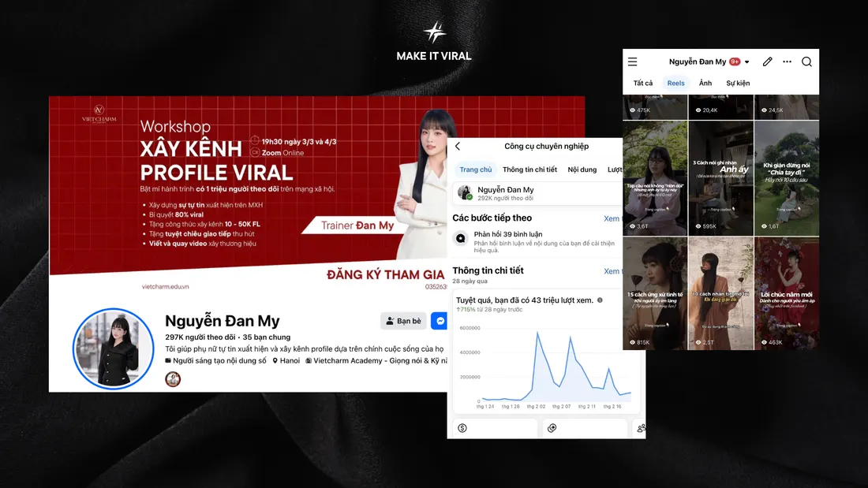Click Nguyễn Đan My's round profile picture
This screenshot has width=868, height=488.
pos(114,348)
